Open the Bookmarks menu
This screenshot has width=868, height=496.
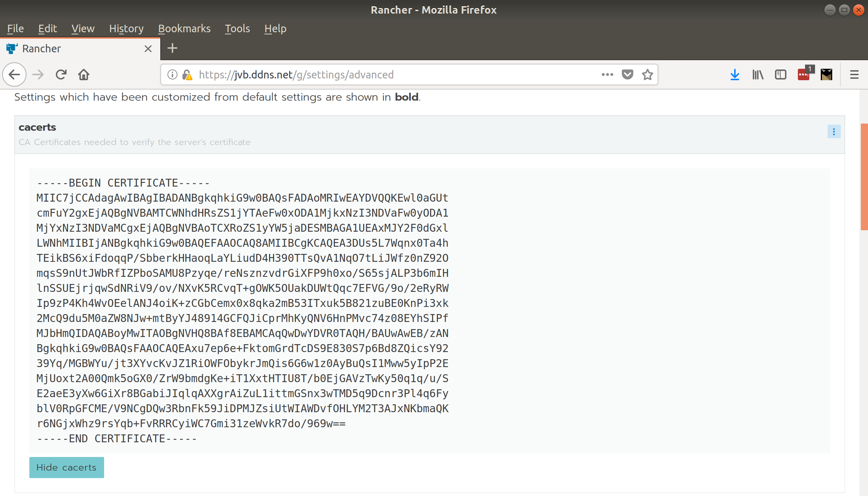coord(184,29)
